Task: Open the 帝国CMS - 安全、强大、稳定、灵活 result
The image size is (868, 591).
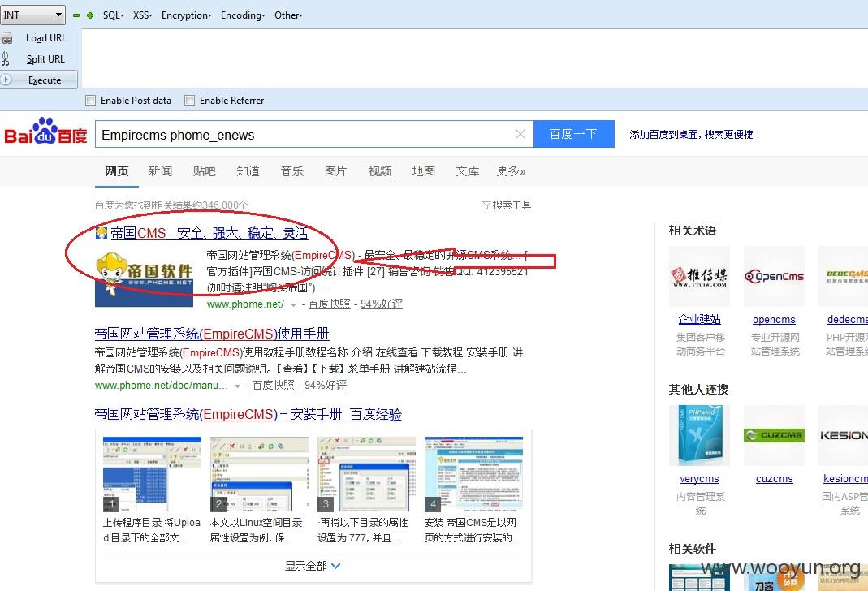Action: (x=209, y=234)
